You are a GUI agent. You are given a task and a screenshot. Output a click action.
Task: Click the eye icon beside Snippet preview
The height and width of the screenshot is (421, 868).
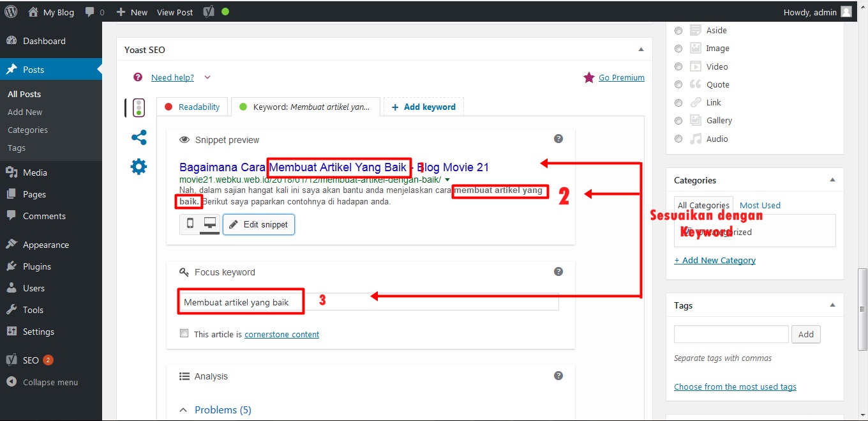(x=184, y=140)
